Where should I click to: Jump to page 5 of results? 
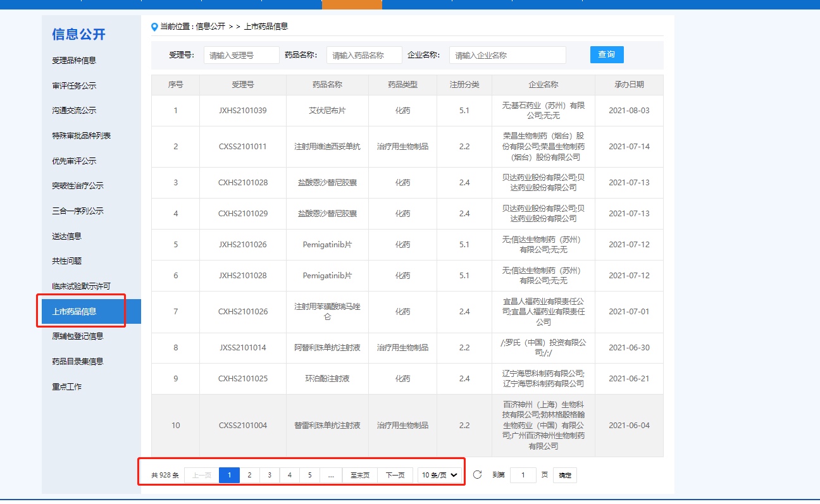pyautogui.click(x=309, y=475)
